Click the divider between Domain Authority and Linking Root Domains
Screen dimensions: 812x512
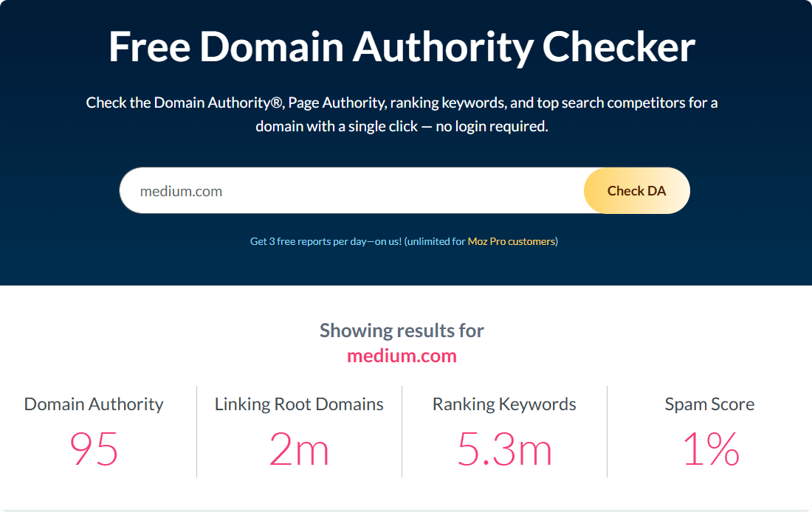pyautogui.click(x=197, y=432)
